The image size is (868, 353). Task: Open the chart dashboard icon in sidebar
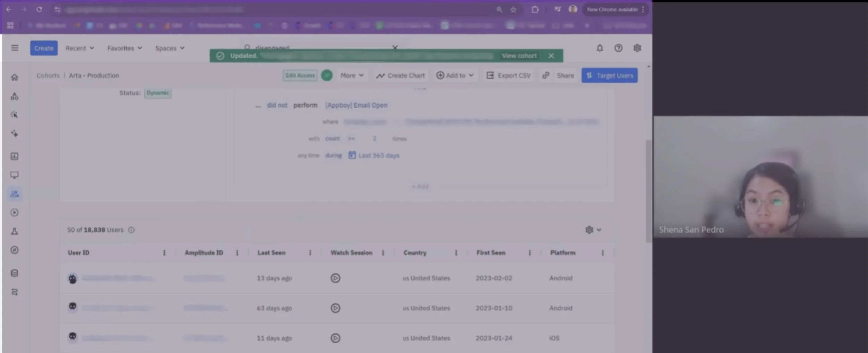coord(15,156)
